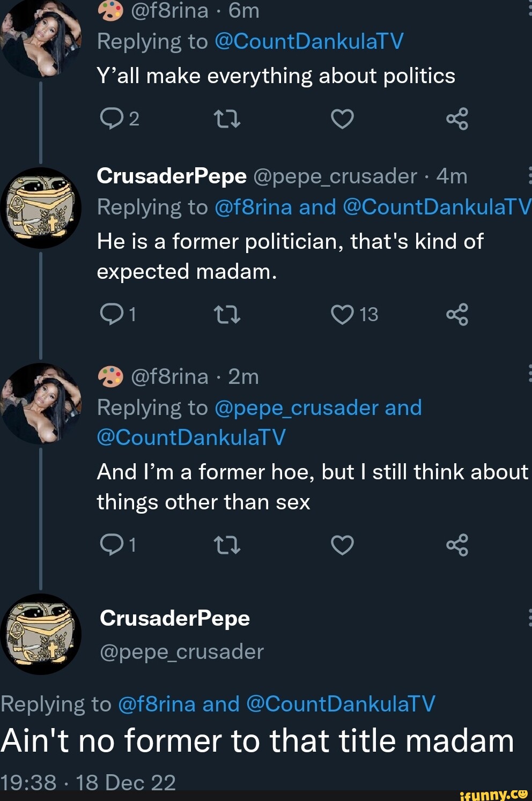Click the @pepe_crusader handle
This screenshot has height=801, width=532.
tap(181, 652)
